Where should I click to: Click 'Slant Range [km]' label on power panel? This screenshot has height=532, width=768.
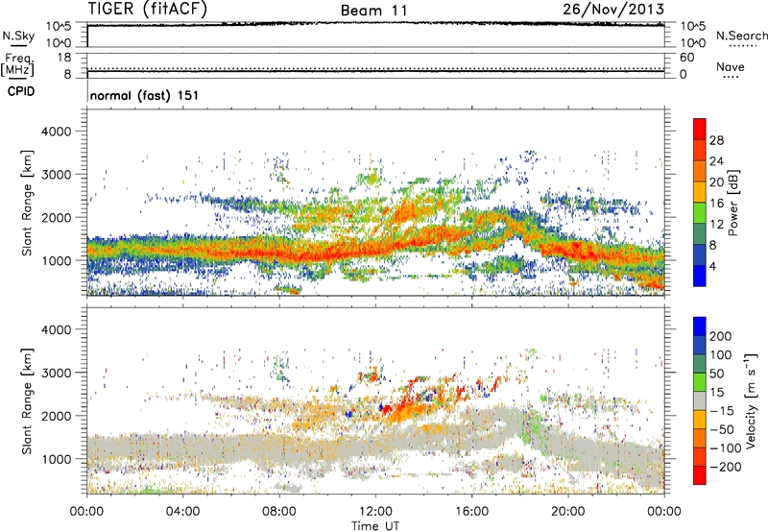27,203
